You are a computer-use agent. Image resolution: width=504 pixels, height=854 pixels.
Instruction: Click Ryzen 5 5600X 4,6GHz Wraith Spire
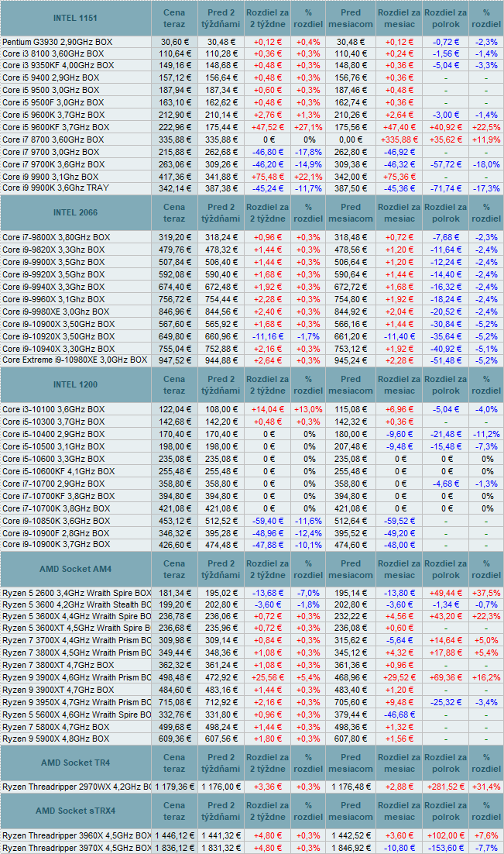tap(76, 715)
